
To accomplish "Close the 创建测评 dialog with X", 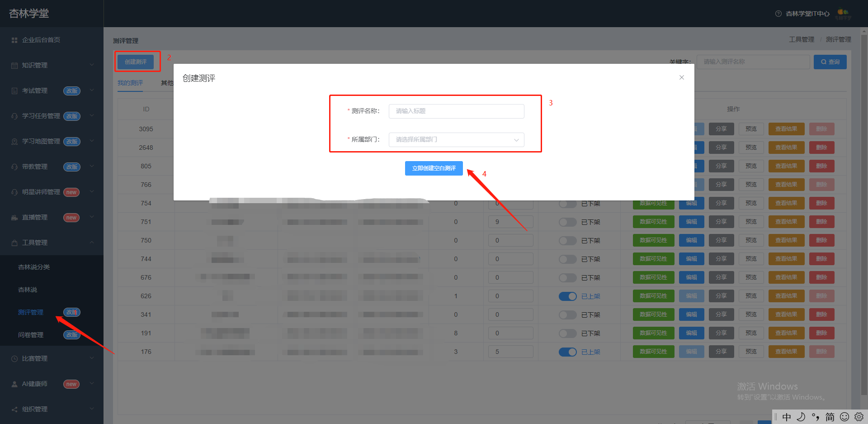I will click(x=682, y=77).
